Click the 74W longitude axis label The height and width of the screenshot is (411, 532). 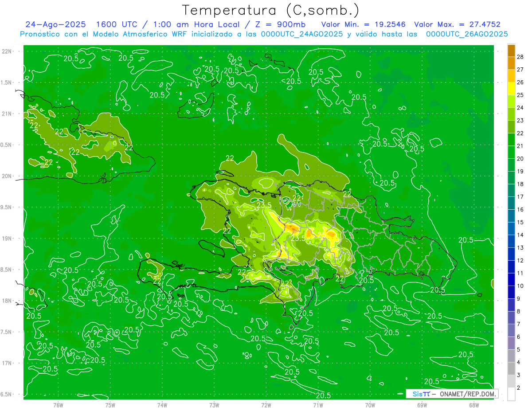pyautogui.click(x=162, y=405)
